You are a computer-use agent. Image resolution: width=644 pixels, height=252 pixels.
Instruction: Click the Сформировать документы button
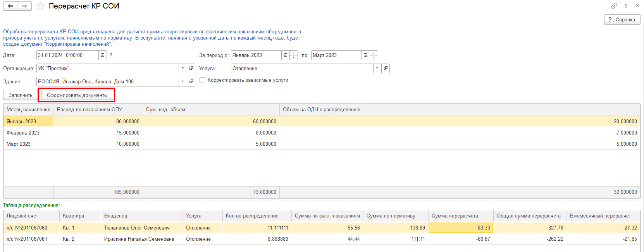[77, 95]
